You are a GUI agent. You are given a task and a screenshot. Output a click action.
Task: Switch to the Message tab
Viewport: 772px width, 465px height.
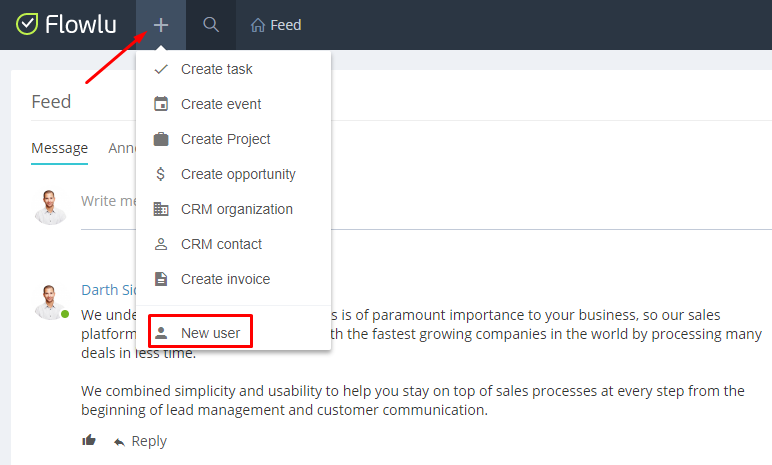pos(60,148)
